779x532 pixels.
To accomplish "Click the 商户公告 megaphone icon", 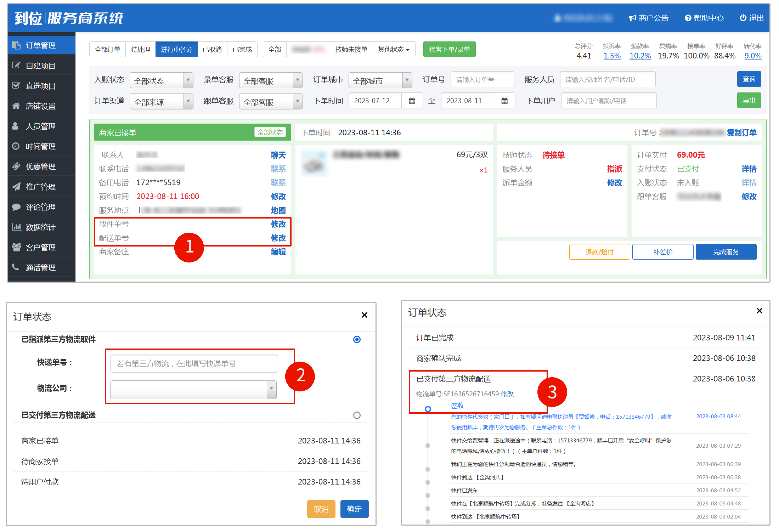I will point(632,18).
